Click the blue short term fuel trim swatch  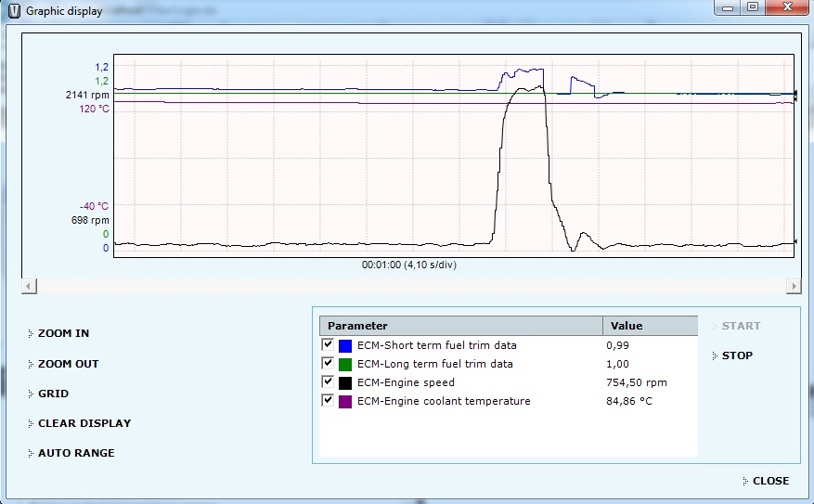[345, 345]
